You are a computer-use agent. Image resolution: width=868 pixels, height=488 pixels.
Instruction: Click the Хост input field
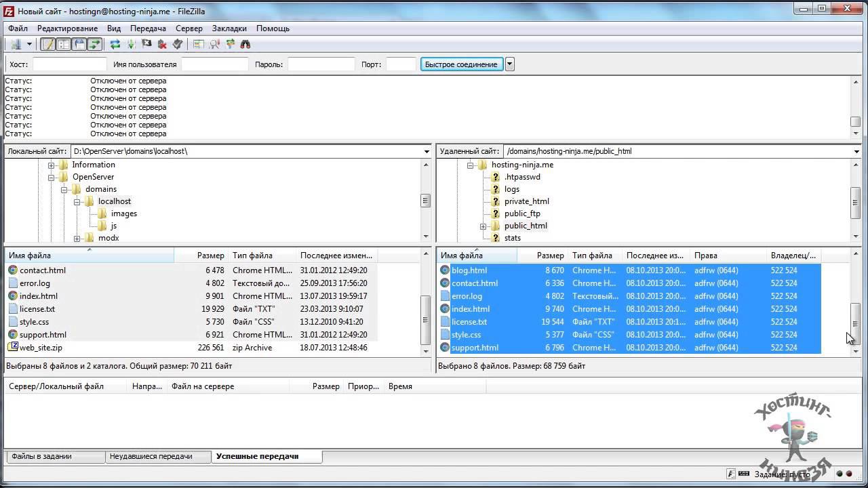tap(69, 64)
